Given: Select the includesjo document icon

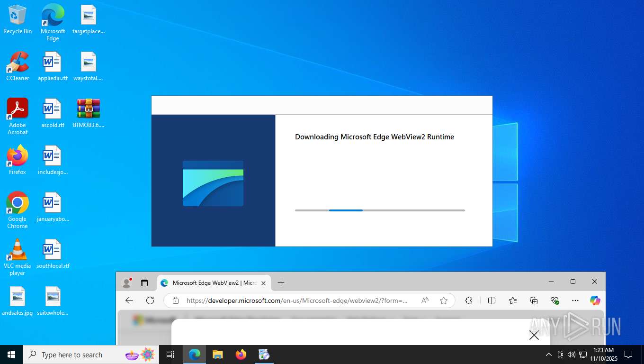Looking at the screenshot, I should (53, 160).
